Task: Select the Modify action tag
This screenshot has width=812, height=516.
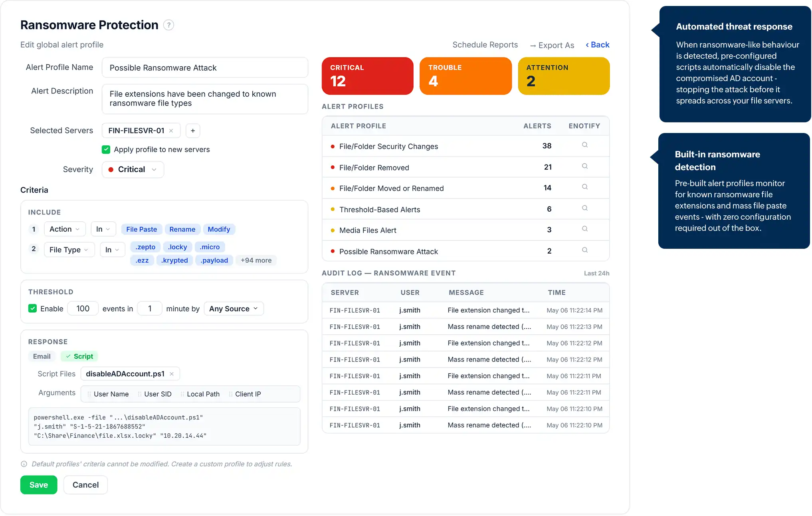Action: (x=219, y=229)
